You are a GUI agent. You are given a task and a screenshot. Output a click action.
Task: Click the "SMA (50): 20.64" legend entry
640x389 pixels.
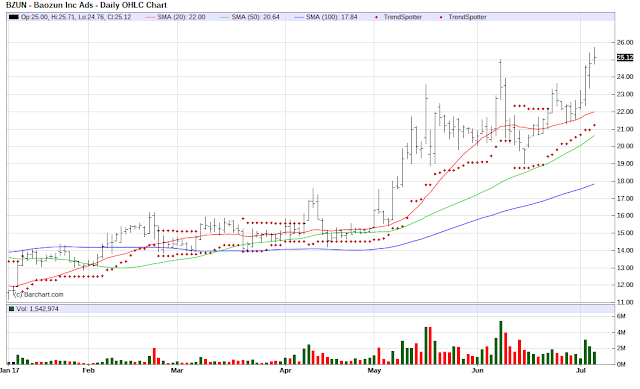[250, 17]
